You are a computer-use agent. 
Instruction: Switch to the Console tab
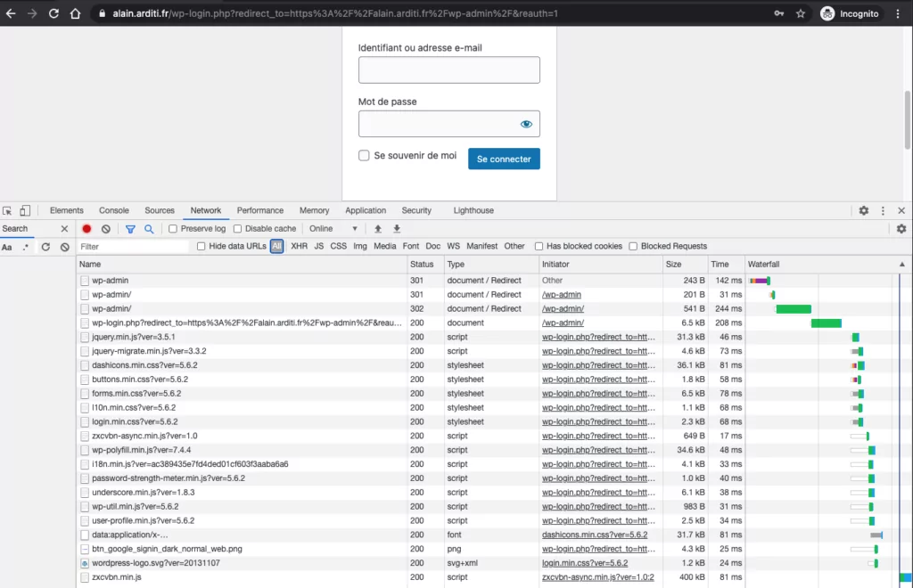pos(114,211)
